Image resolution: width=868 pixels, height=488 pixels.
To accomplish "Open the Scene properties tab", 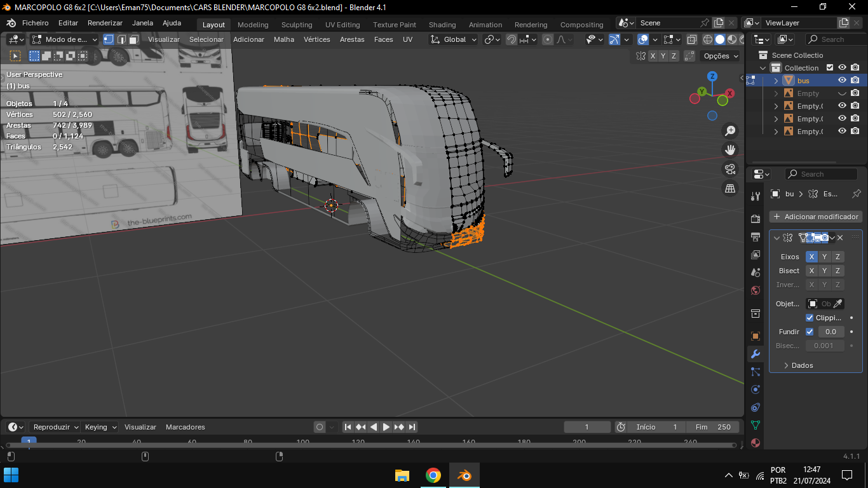I will click(756, 273).
